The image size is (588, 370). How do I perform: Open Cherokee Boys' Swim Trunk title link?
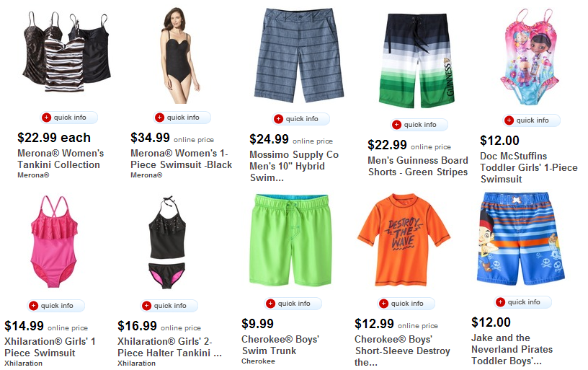pyautogui.click(x=280, y=345)
